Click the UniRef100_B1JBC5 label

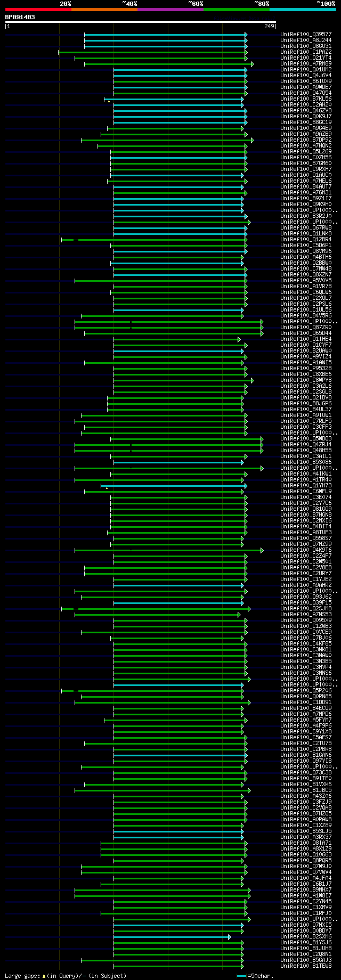(x=306, y=790)
